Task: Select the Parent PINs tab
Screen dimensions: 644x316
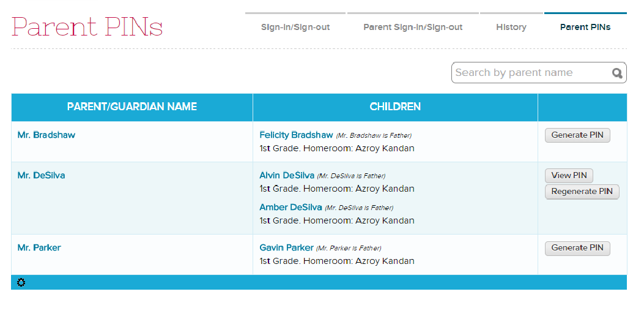Action: 585,27
